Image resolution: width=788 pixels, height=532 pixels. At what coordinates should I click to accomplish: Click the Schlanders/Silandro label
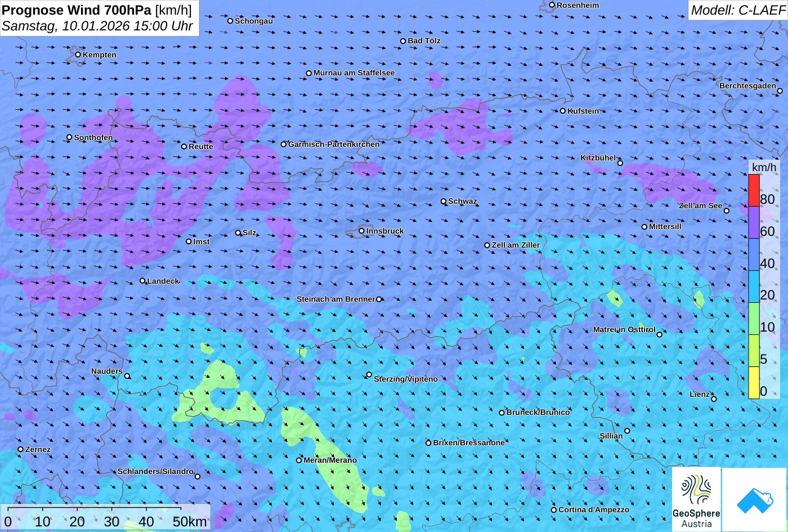point(155,471)
